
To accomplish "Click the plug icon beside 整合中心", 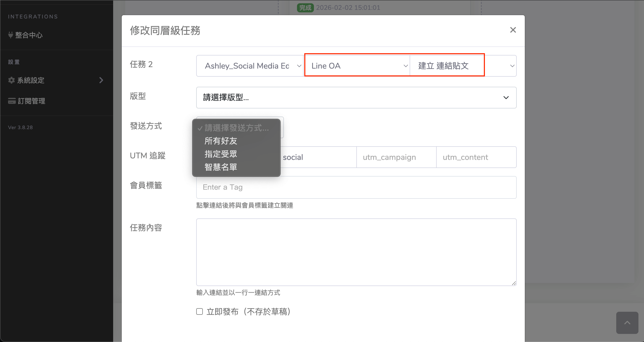I will click(x=11, y=35).
